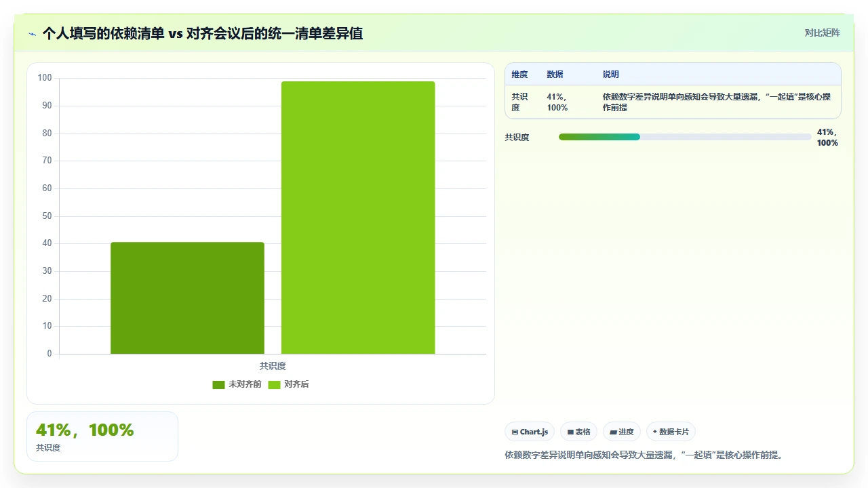Toggle the 未对齐前 legend entry

click(x=237, y=384)
